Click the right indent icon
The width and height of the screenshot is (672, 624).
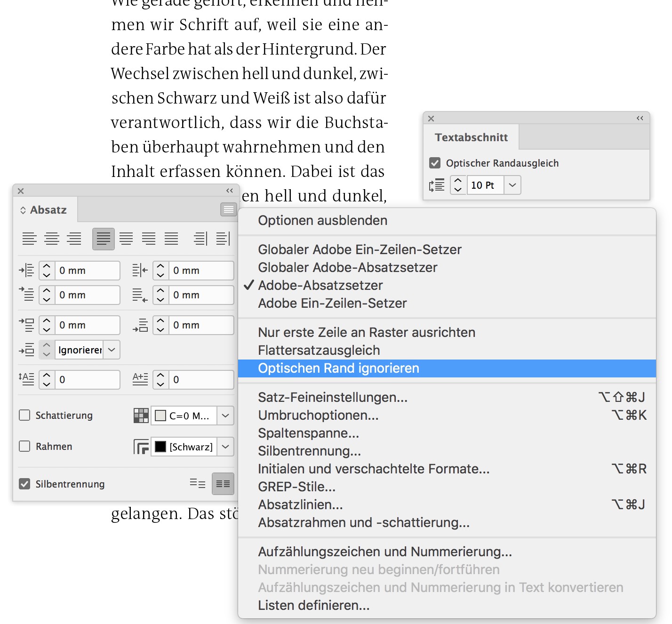point(140,271)
